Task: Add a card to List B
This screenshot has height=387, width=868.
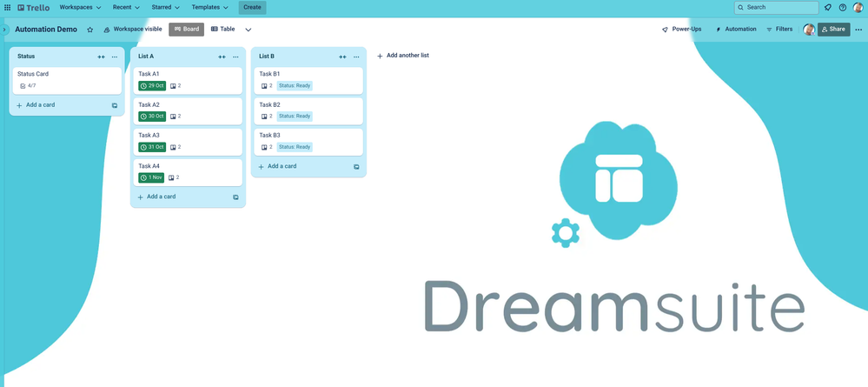Action: tap(277, 166)
